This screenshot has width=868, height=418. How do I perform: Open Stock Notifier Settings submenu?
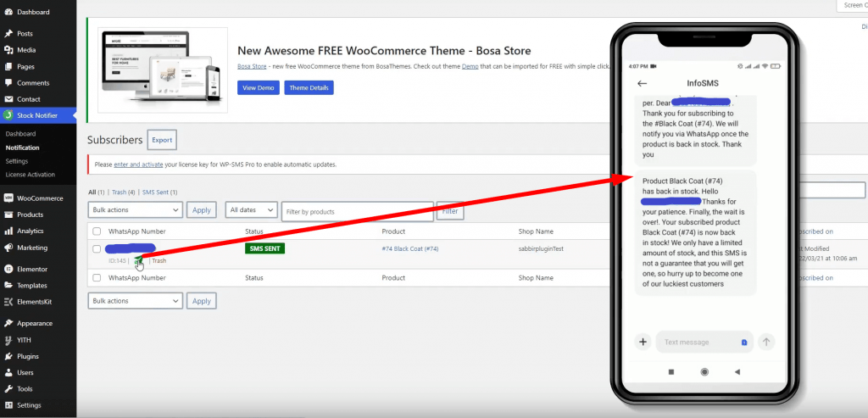17,161
